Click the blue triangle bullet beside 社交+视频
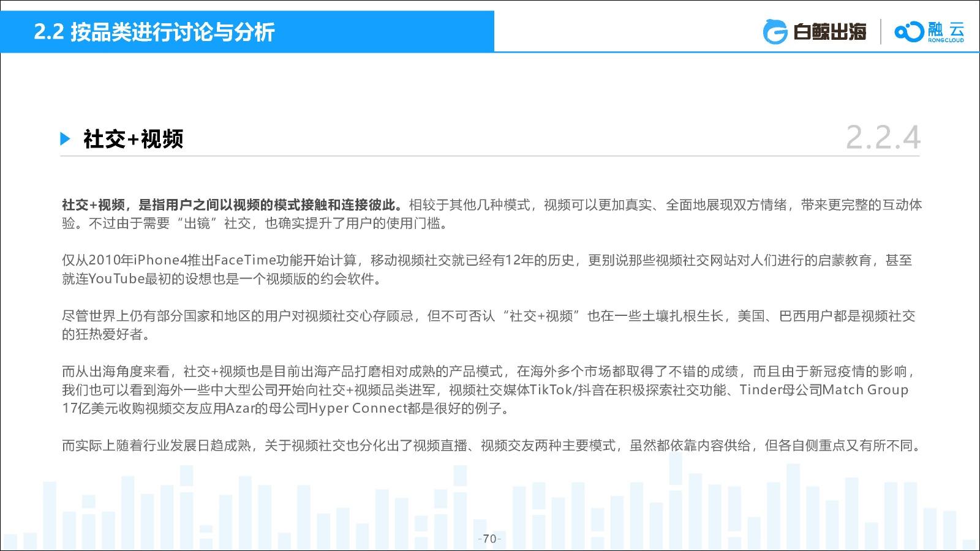Image resolution: width=980 pixels, height=551 pixels. pyautogui.click(x=66, y=139)
